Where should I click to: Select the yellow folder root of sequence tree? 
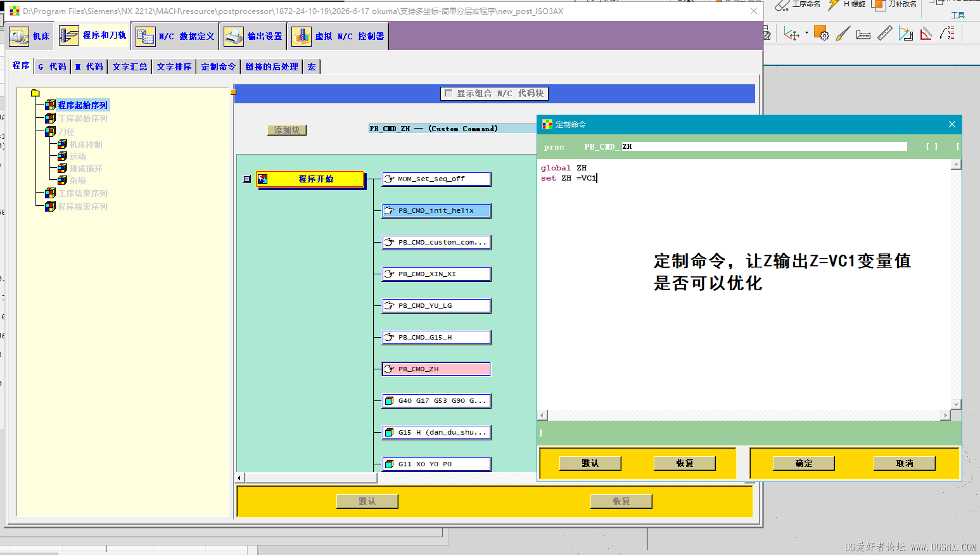(x=35, y=93)
